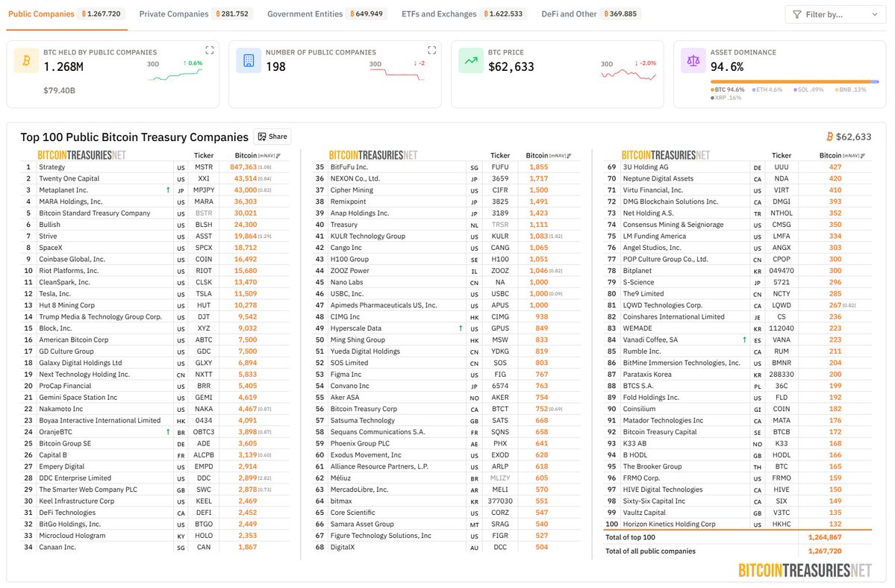
Task: Open the Coinbase Global, Inc. link
Action: (72, 259)
